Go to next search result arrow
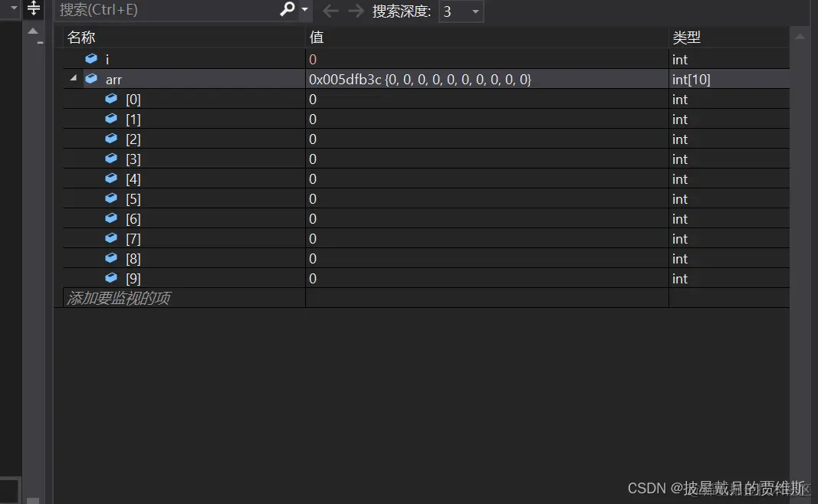818x504 pixels. (x=356, y=11)
